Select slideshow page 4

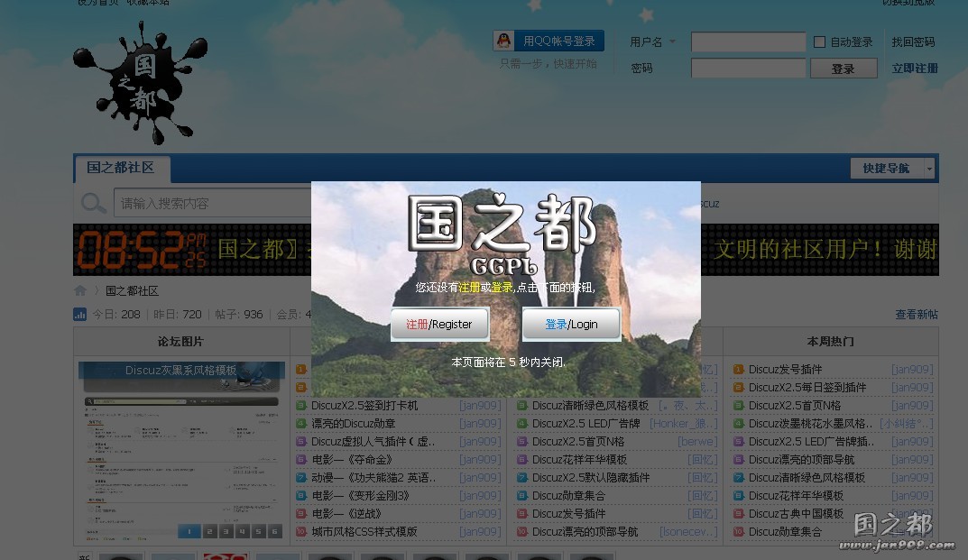click(x=242, y=532)
